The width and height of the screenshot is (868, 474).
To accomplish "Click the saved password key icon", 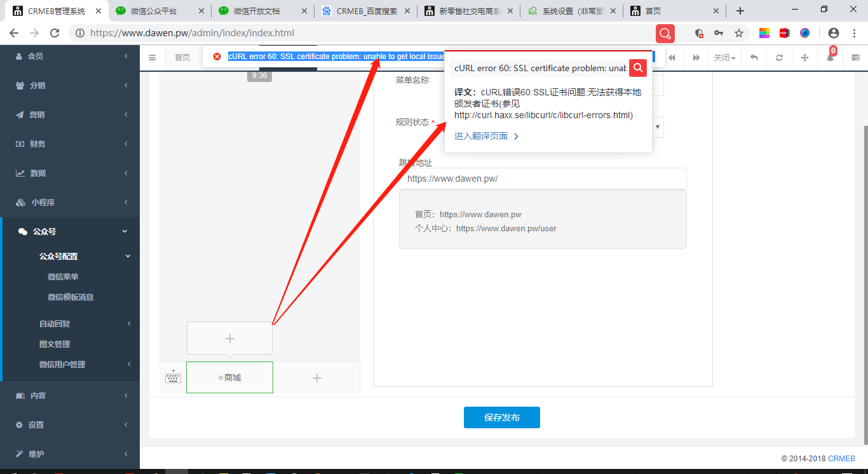I will (x=719, y=33).
